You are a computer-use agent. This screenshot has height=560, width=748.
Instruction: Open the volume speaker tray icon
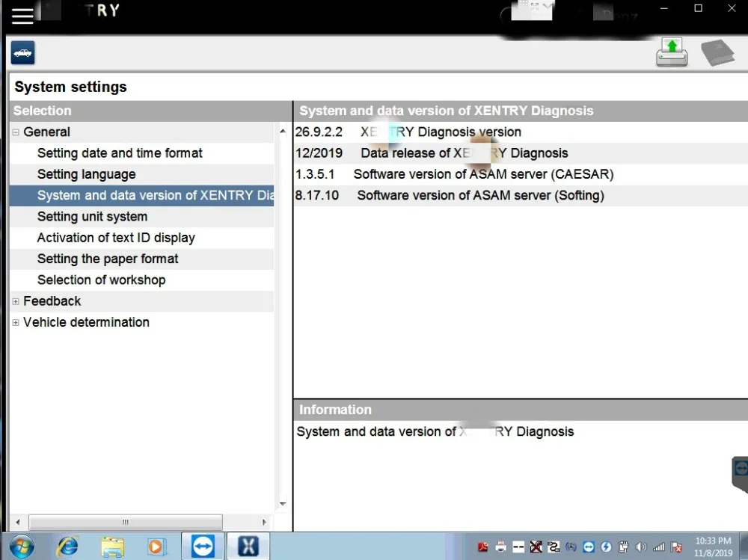(x=641, y=547)
